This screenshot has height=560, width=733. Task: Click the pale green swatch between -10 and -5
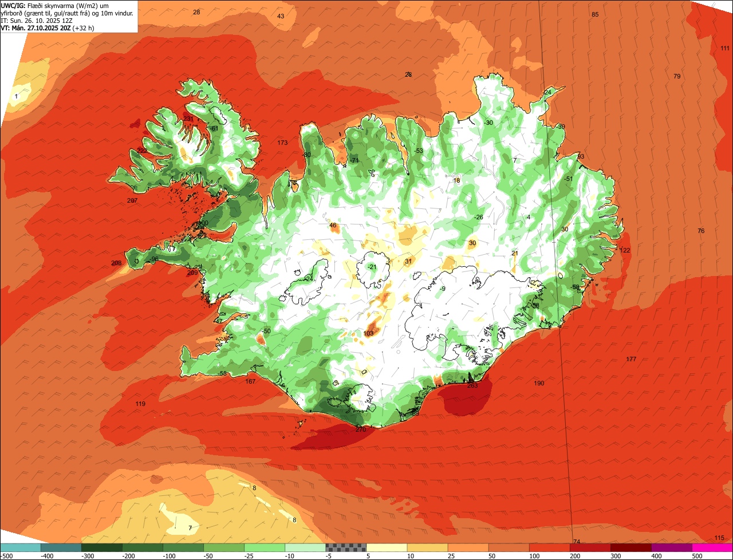305,547
